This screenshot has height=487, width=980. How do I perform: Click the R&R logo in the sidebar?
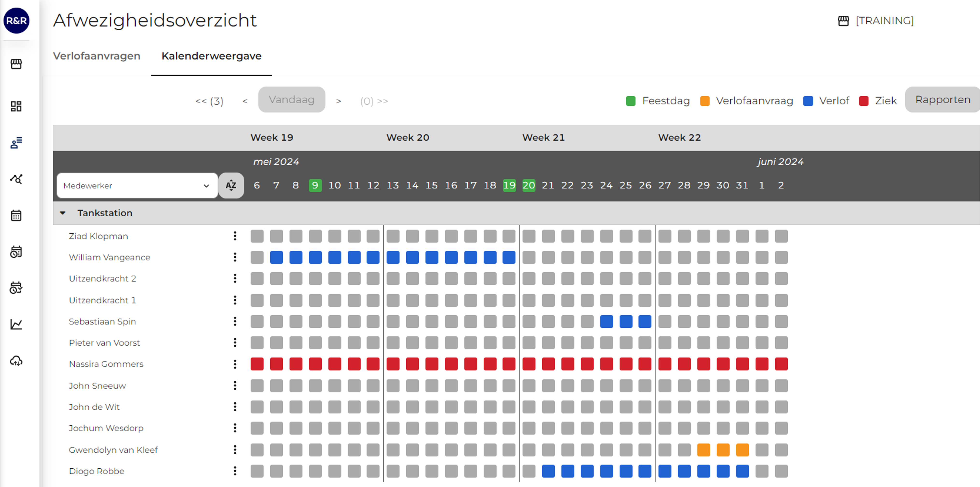pos(16,21)
